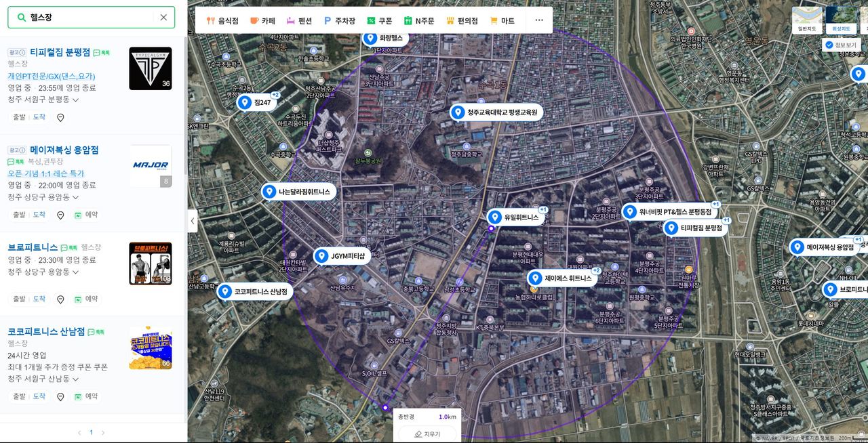The height and width of the screenshot is (443, 868).
Task: Show 티피컬짐 분평점 location pin icon
Action: [x=60, y=118]
